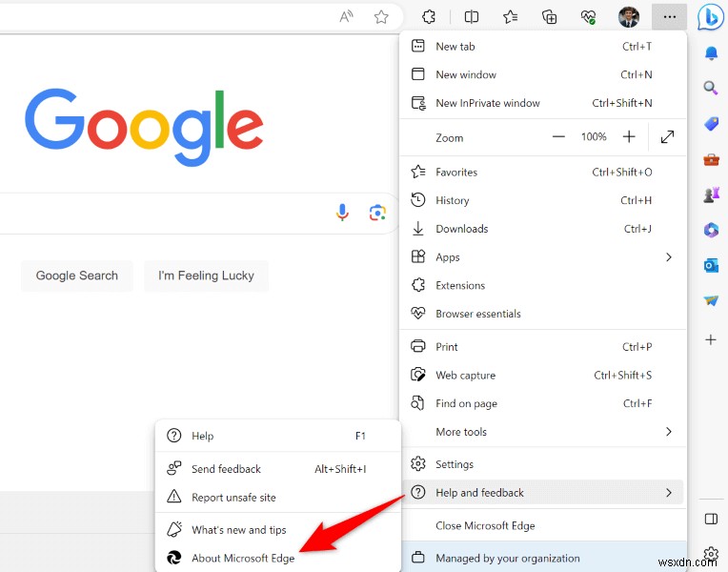Select Close Microsoft Edge menu item
This screenshot has height=572, width=728.
coord(543,525)
